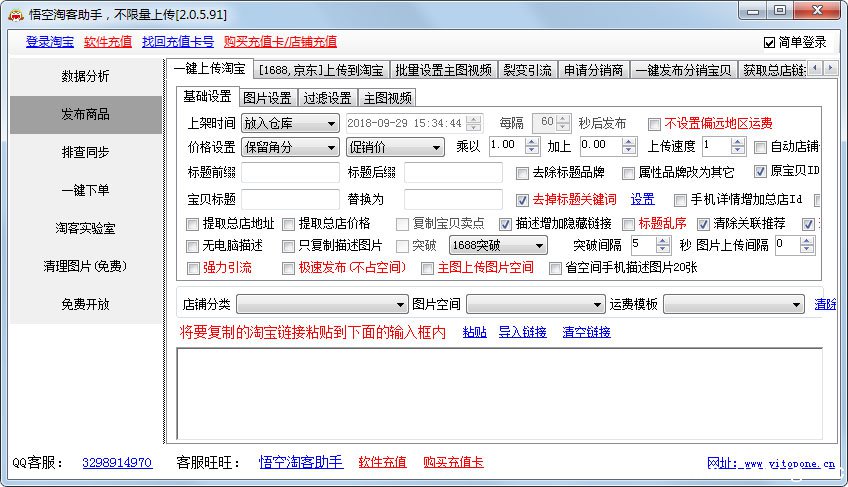Toggle the 简单登录 checkbox

point(769,42)
